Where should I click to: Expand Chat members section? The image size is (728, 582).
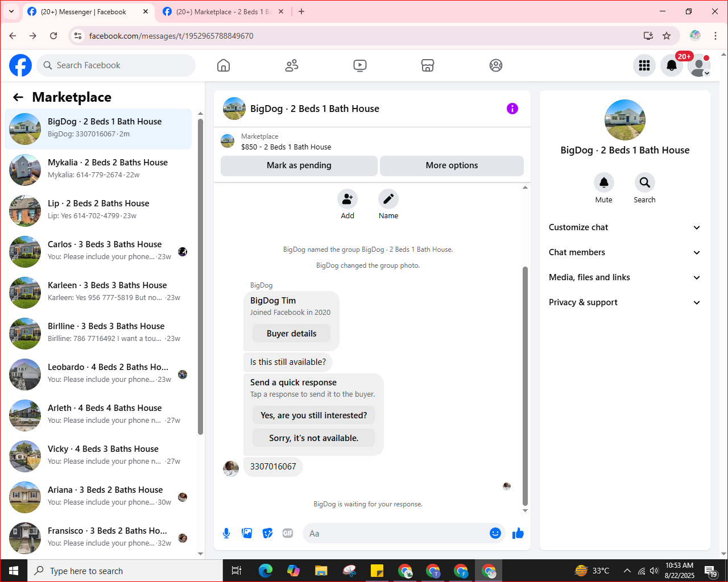(x=624, y=252)
